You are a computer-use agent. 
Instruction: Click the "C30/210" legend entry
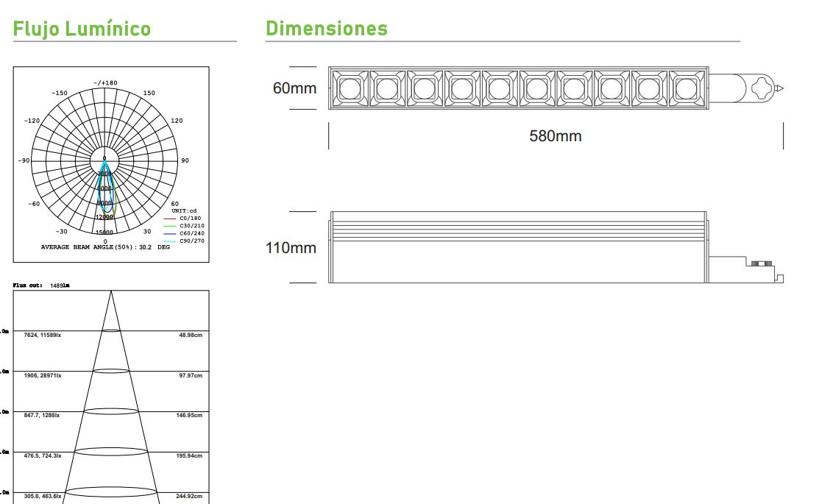coord(184,226)
